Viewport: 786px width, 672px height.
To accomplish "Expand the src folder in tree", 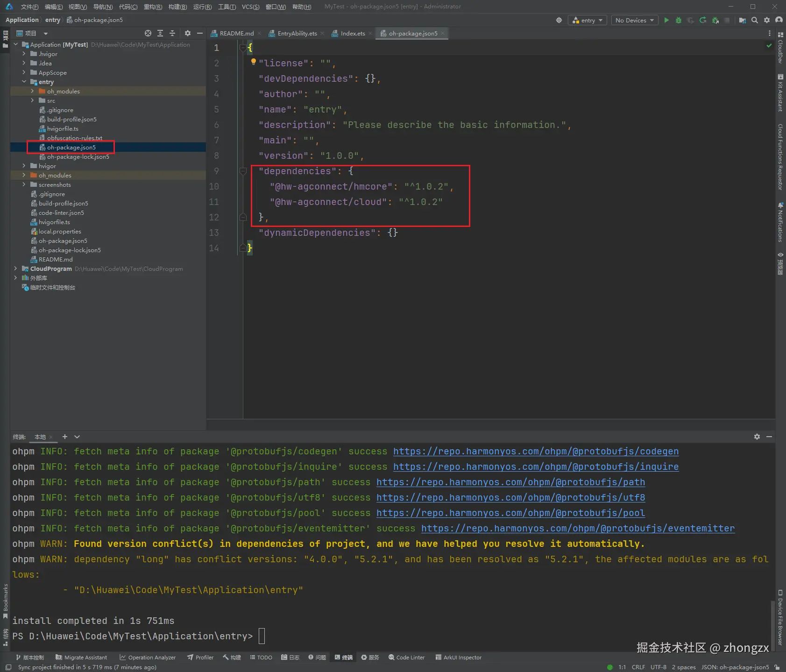I will click(32, 100).
